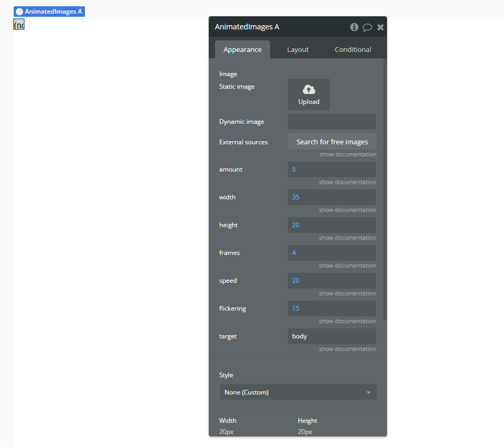The height and width of the screenshot is (447, 504).
Task: Select the AnimatedImages A element badge
Action: click(x=49, y=11)
